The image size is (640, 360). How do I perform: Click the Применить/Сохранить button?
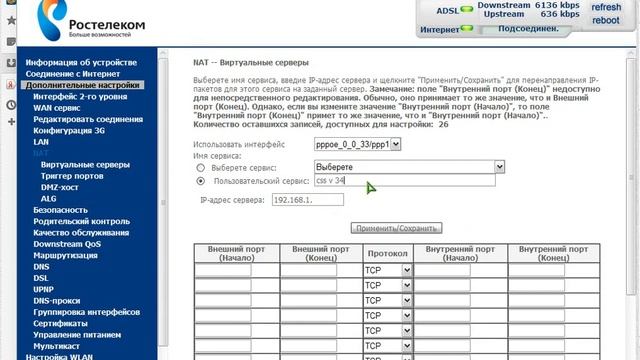coord(396,228)
